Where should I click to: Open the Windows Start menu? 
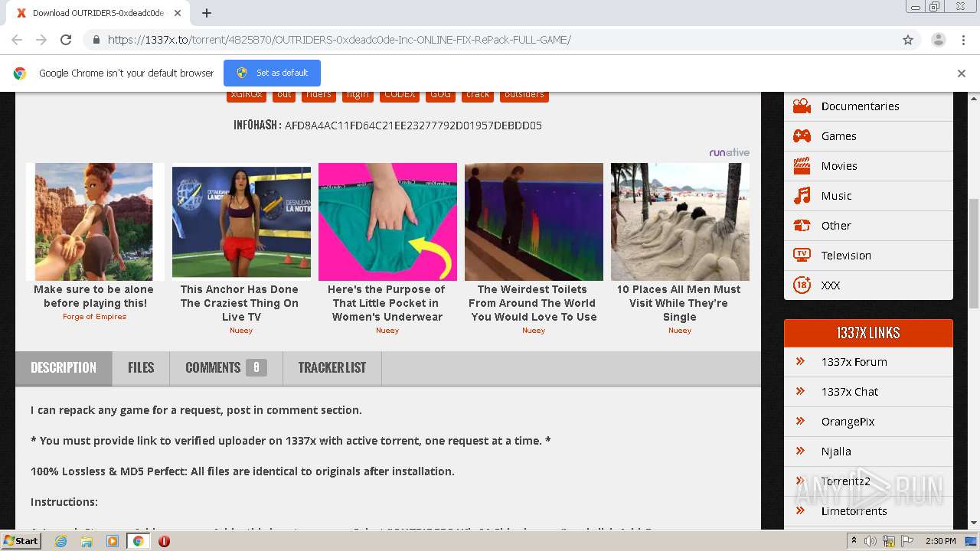21,541
